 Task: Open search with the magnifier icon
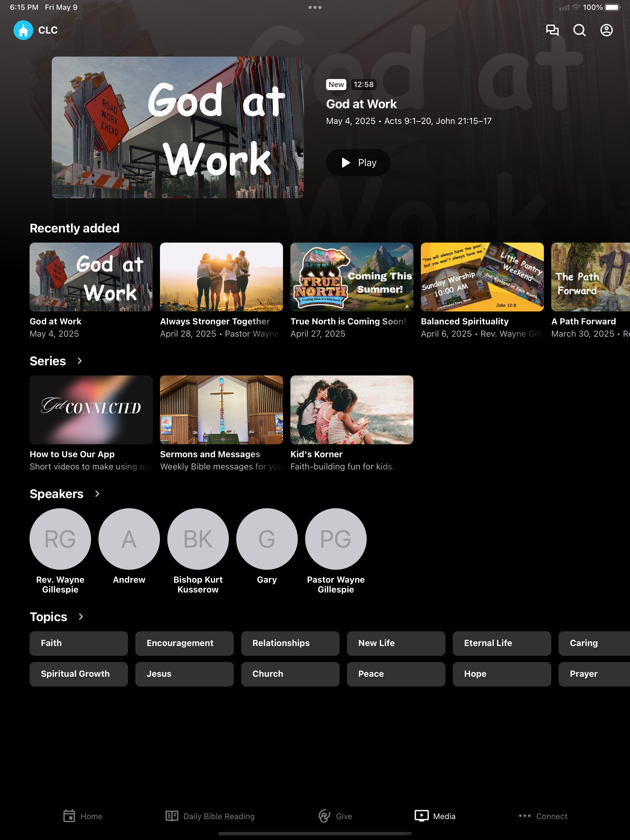pos(579,30)
